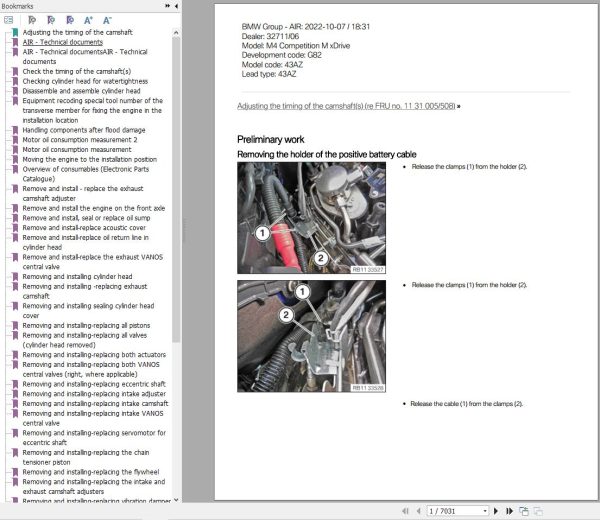600x520 pixels.
Task: Jump to the first page
Action: pos(406,511)
